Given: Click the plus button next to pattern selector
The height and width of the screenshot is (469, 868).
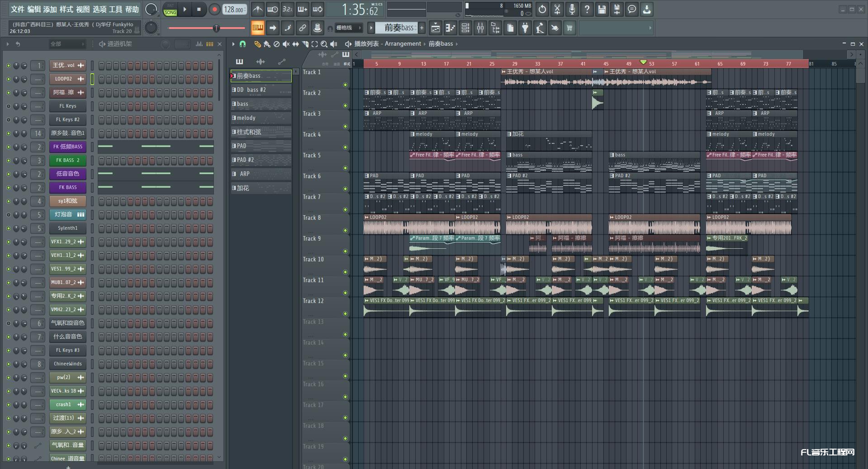Looking at the screenshot, I should 422,28.
